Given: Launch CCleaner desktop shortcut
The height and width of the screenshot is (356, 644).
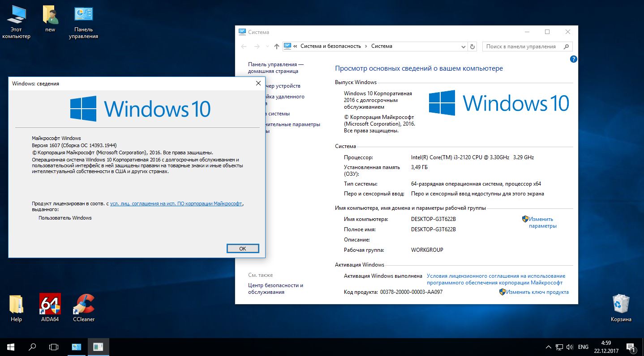Looking at the screenshot, I should click(84, 308).
